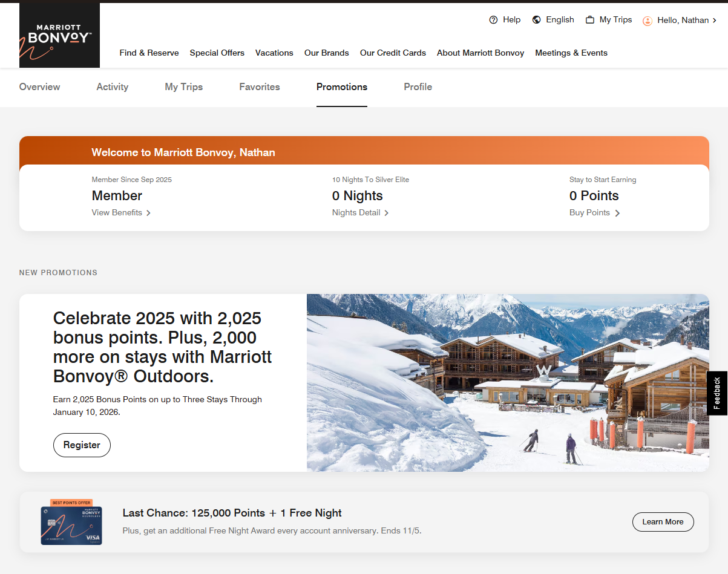Image resolution: width=728 pixels, height=574 pixels.
Task: Click the Stay to Start Earning text
Action: click(x=603, y=180)
